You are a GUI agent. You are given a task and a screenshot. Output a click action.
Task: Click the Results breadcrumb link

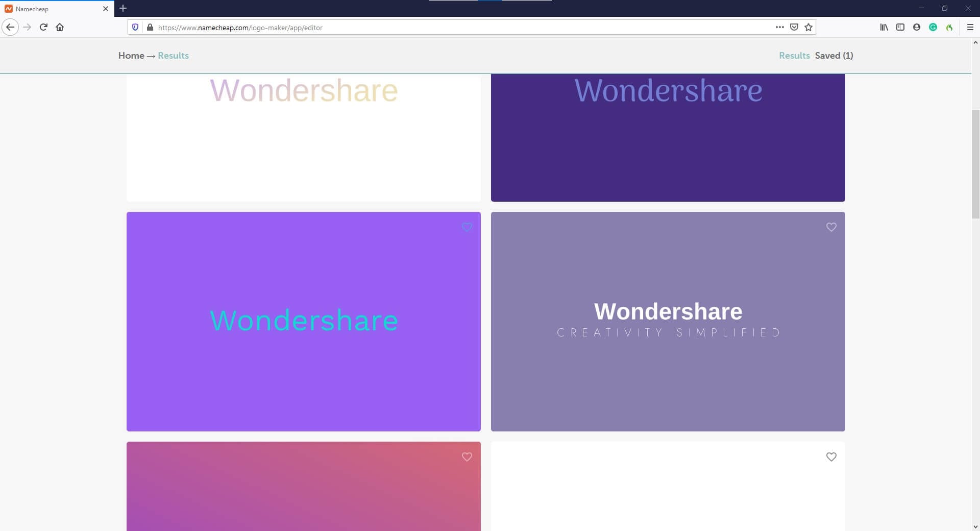click(x=173, y=56)
